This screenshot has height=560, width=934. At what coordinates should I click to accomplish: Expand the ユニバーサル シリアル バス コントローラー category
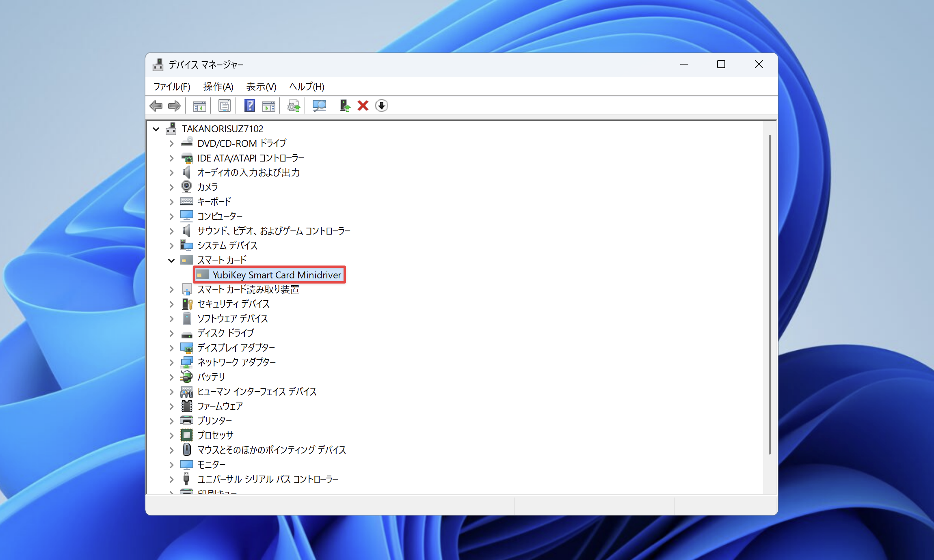[171, 480]
